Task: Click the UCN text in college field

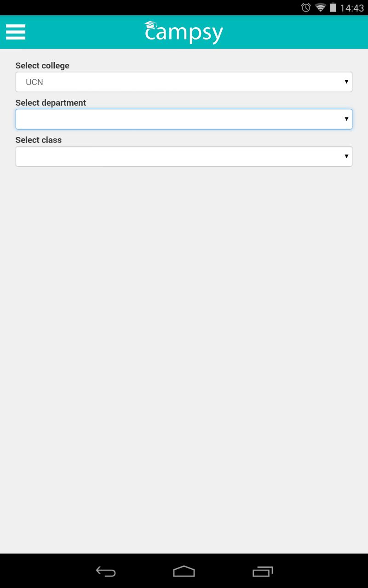Action: [x=34, y=82]
